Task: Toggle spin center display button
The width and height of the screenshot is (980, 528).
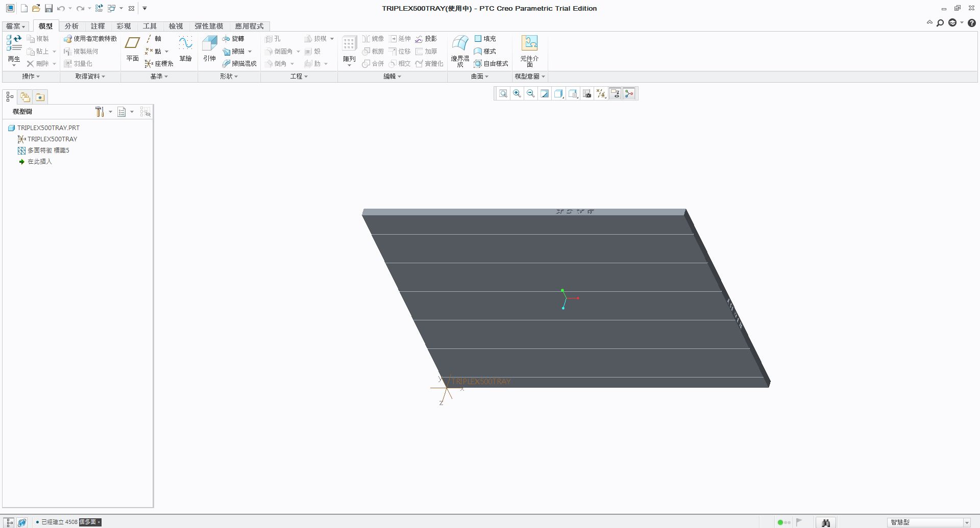Action: click(629, 93)
